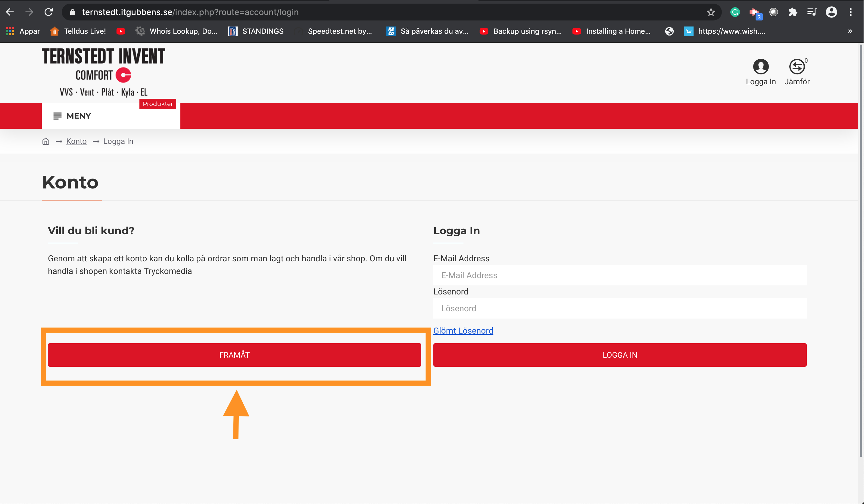Go home via breadcrumb house icon
This screenshot has height=504, width=864.
[x=45, y=141]
